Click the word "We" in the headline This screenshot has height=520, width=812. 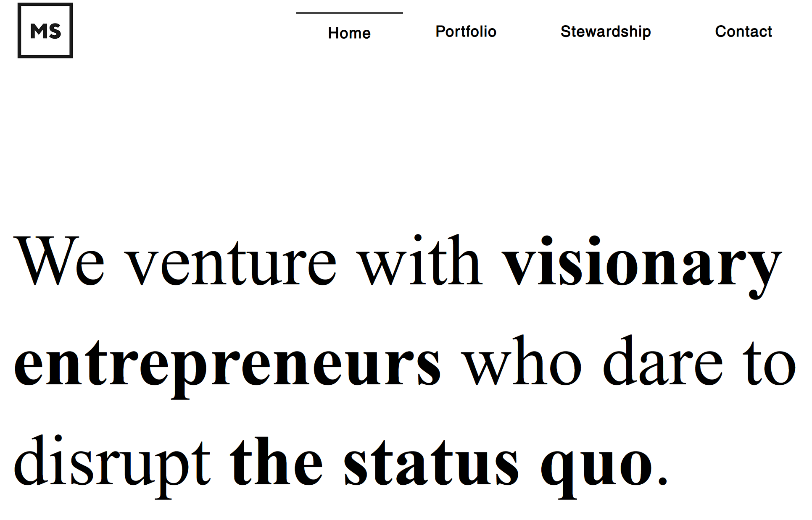59,261
